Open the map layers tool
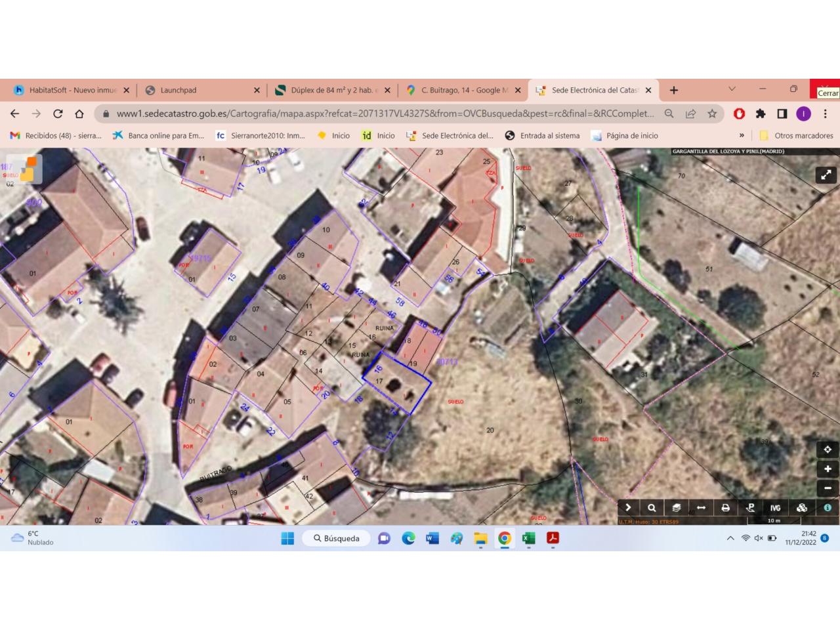 677,507
